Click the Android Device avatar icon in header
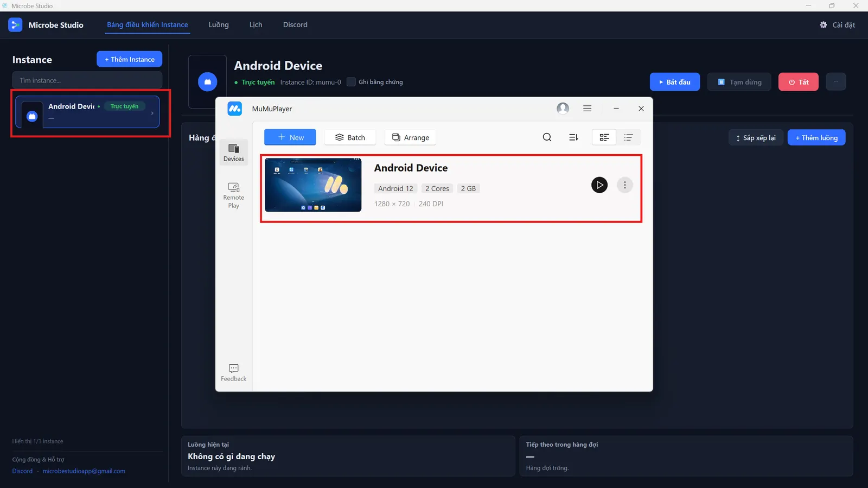 tap(207, 82)
